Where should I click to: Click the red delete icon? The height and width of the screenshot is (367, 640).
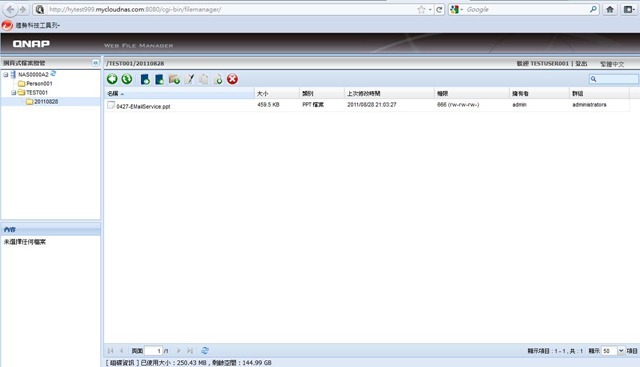233,79
